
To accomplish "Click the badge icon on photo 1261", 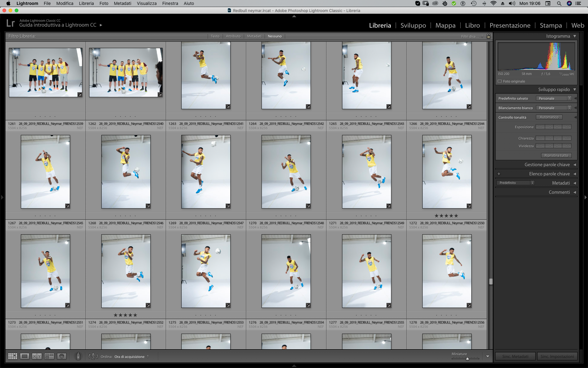I will pyautogui.click(x=80, y=95).
